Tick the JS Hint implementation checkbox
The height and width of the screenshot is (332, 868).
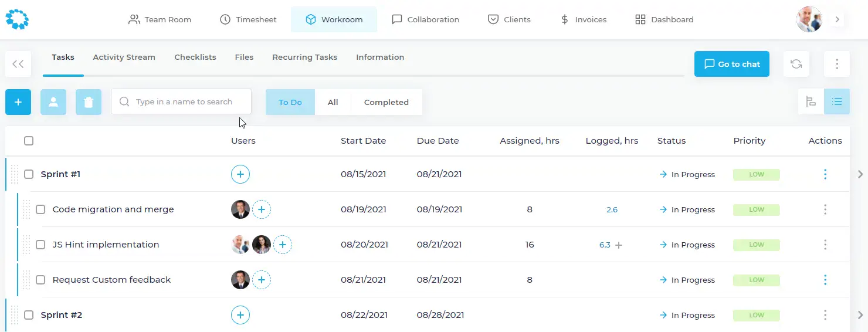(x=40, y=245)
